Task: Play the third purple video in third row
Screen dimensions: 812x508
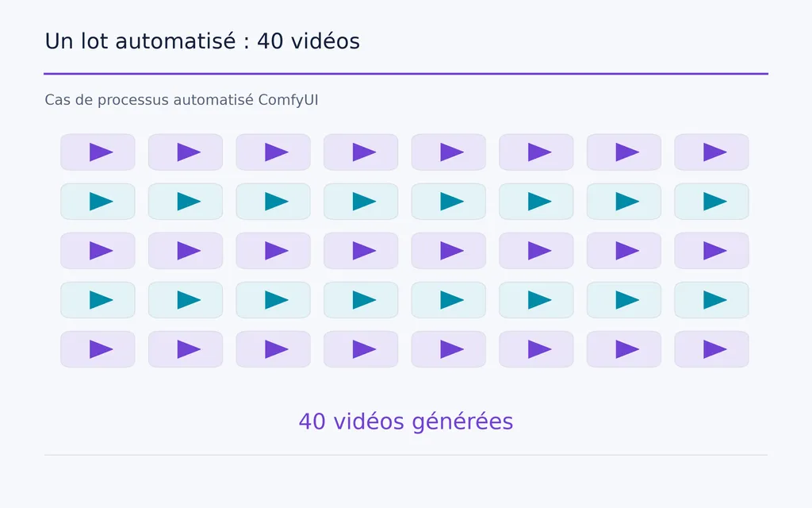Action: 274,251
